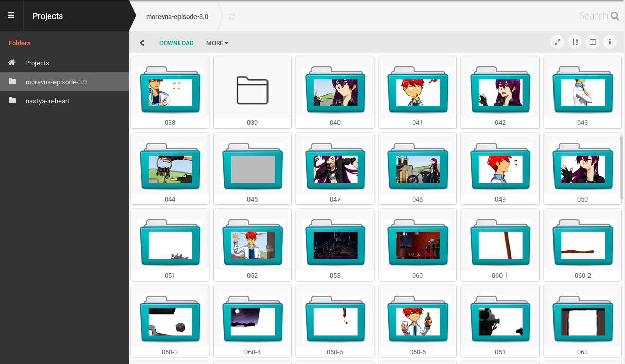This screenshot has width=625, height=364.
Task: Click morevna-episode-3.0 breadcrumb
Action: [177, 16]
